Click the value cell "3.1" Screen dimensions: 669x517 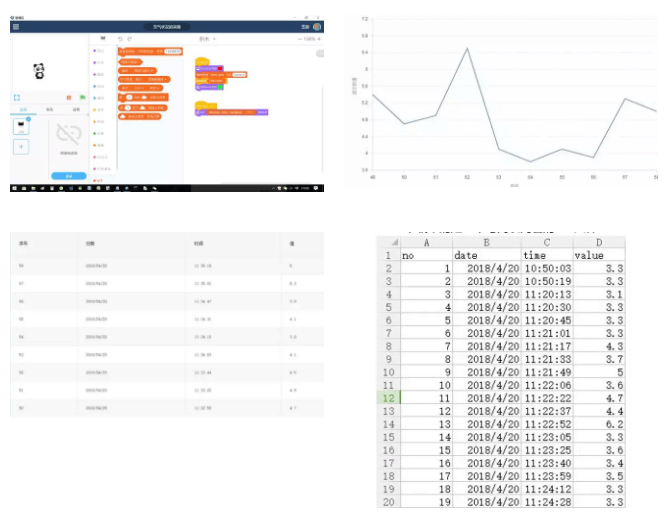599,294
